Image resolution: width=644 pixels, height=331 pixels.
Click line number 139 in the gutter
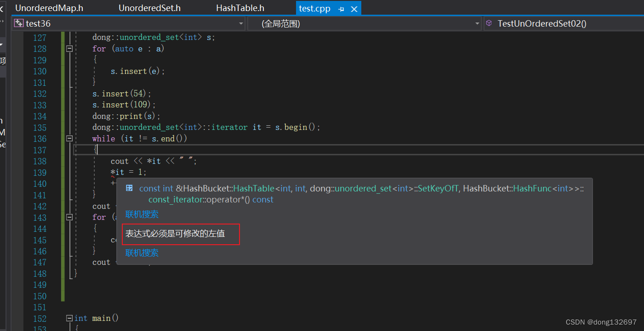(x=40, y=173)
